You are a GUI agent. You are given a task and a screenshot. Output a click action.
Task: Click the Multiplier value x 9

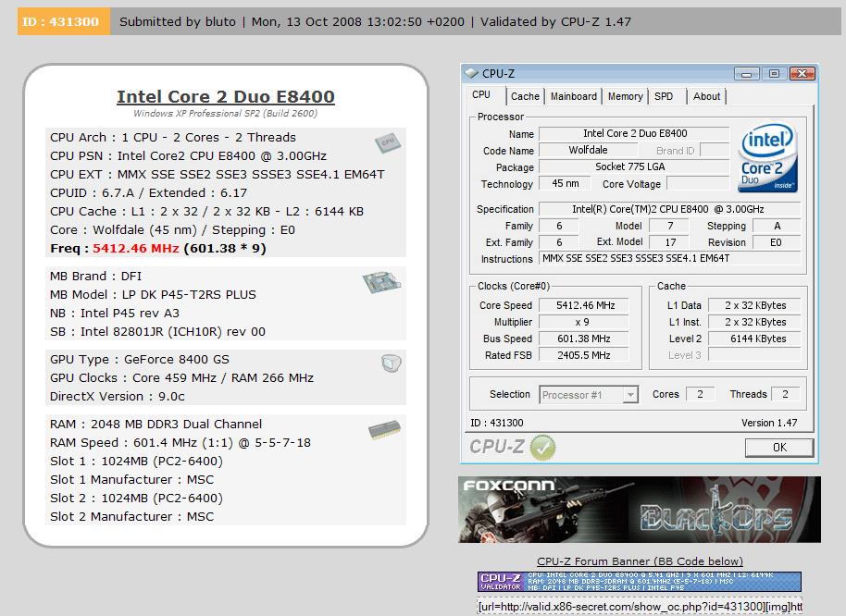pyautogui.click(x=584, y=322)
